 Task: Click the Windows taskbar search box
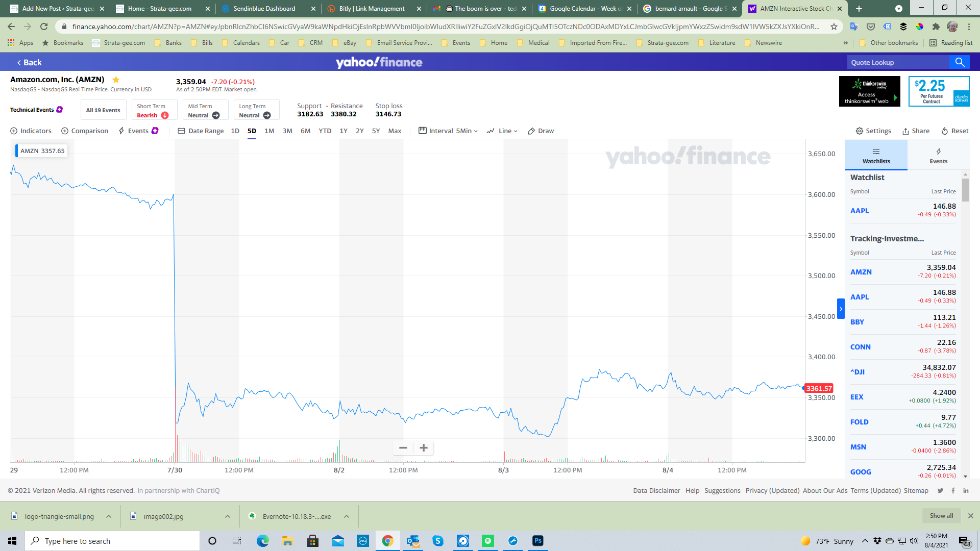point(112,541)
